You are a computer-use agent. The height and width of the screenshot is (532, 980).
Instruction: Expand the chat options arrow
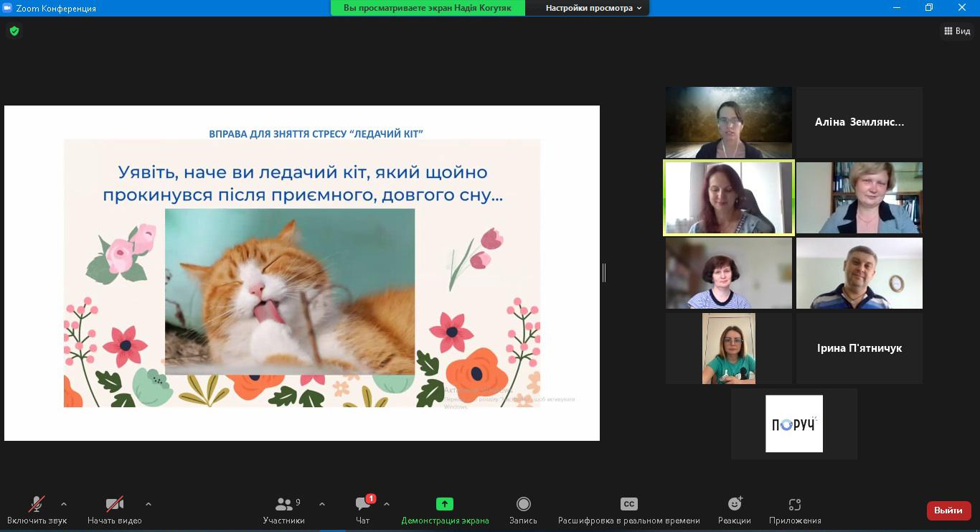point(387,504)
